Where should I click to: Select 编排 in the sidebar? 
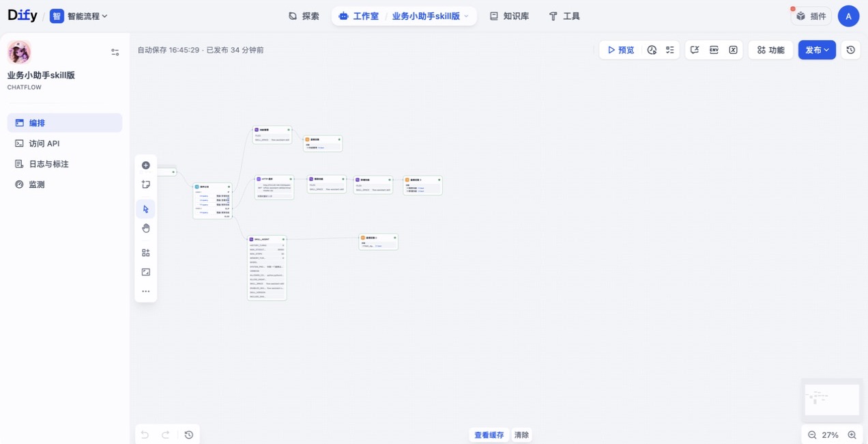[65, 123]
